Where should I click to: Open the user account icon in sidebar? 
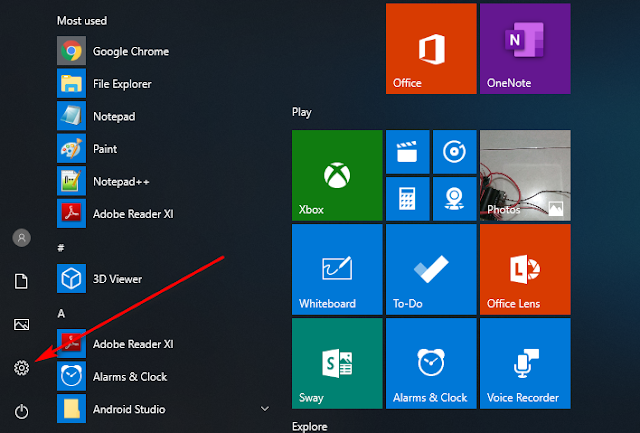(x=22, y=238)
